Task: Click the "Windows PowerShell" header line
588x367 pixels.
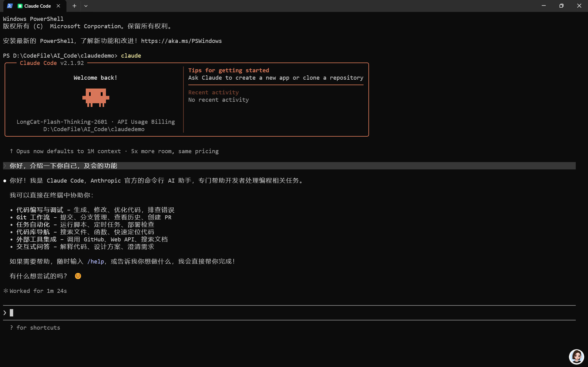Action: pyautogui.click(x=33, y=19)
